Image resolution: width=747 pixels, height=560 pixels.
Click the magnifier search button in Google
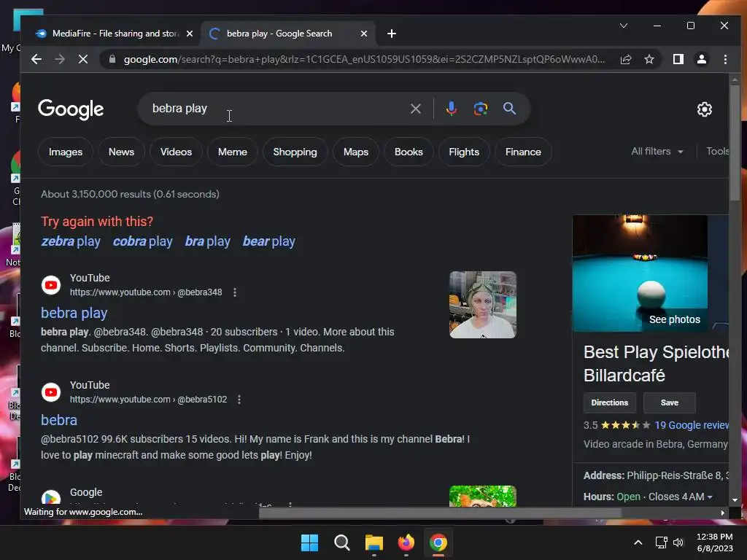(509, 109)
